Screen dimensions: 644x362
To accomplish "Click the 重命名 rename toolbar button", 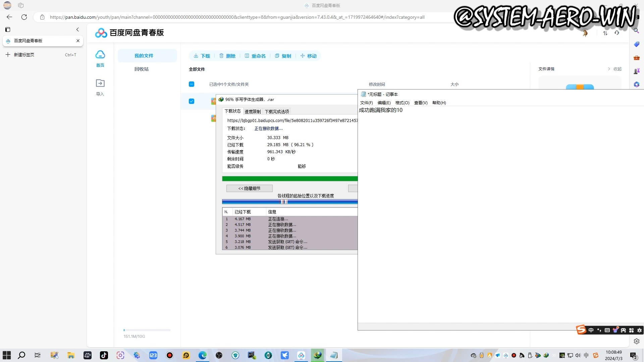I will pyautogui.click(x=255, y=56).
